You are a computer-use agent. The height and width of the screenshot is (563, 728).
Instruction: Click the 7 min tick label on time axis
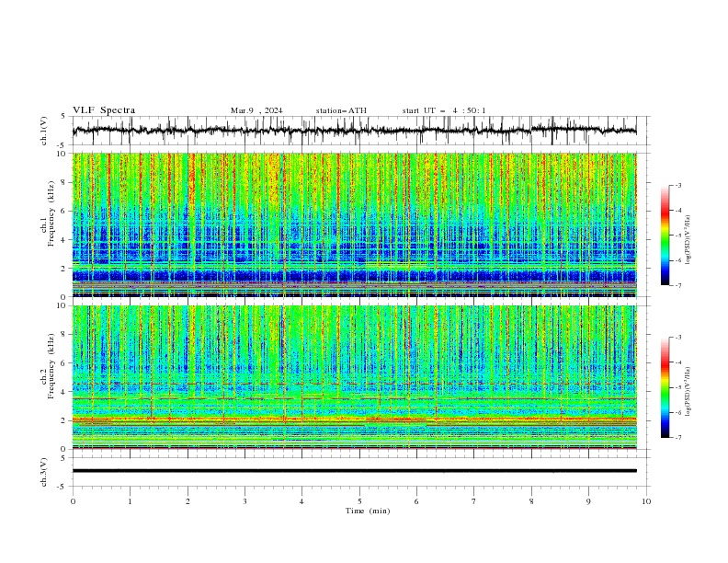pyautogui.click(x=474, y=501)
